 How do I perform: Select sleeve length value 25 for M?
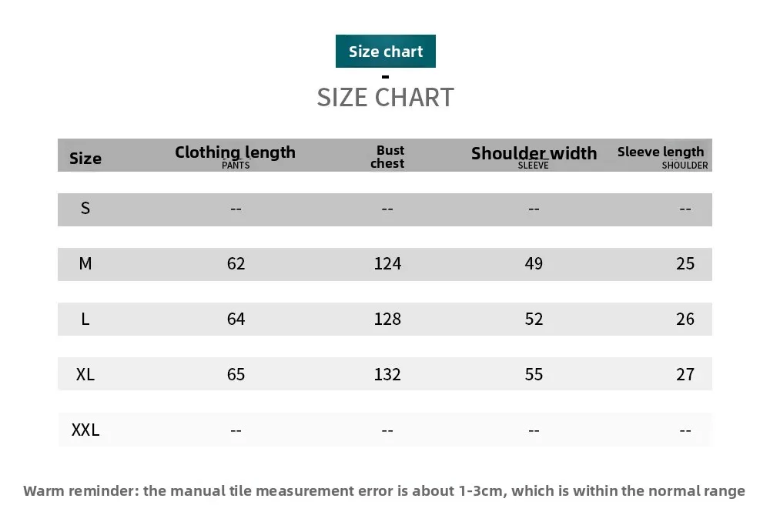click(x=685, y=263)
